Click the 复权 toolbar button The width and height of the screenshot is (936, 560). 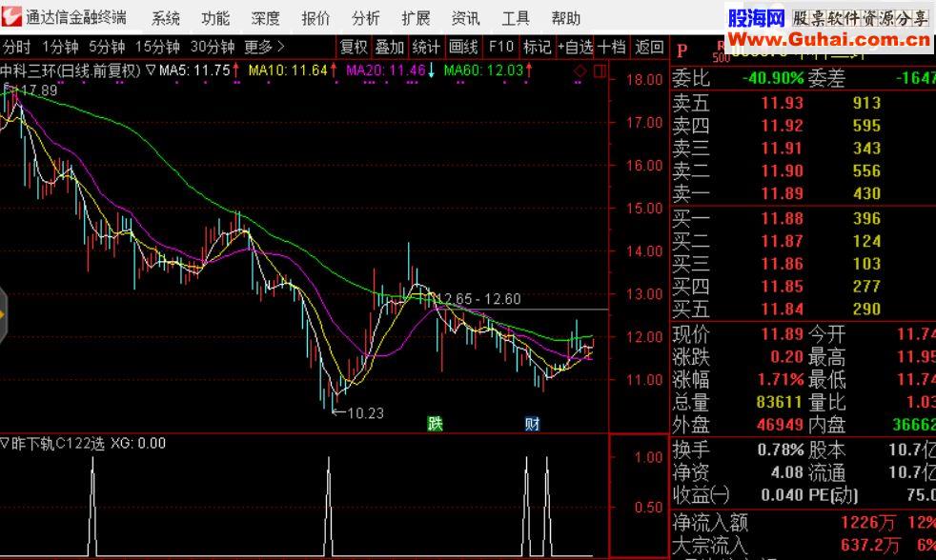click(354, 47)
